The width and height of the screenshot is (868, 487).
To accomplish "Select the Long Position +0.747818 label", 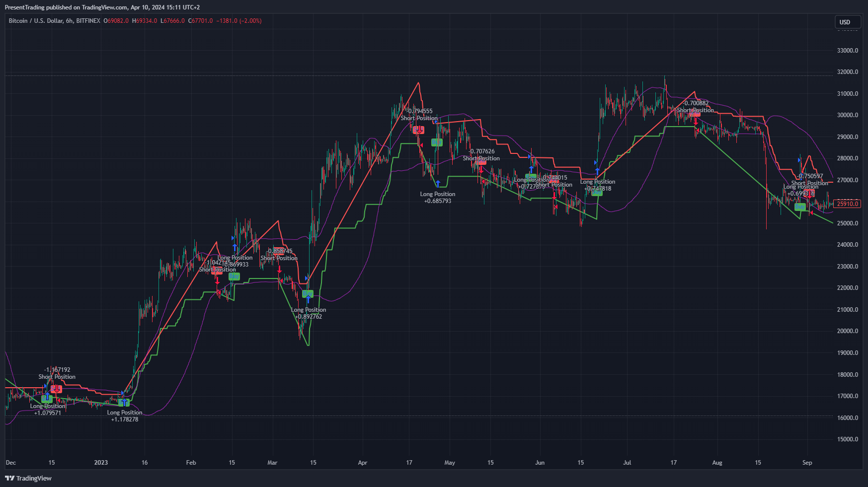I will tap(598, 185).
